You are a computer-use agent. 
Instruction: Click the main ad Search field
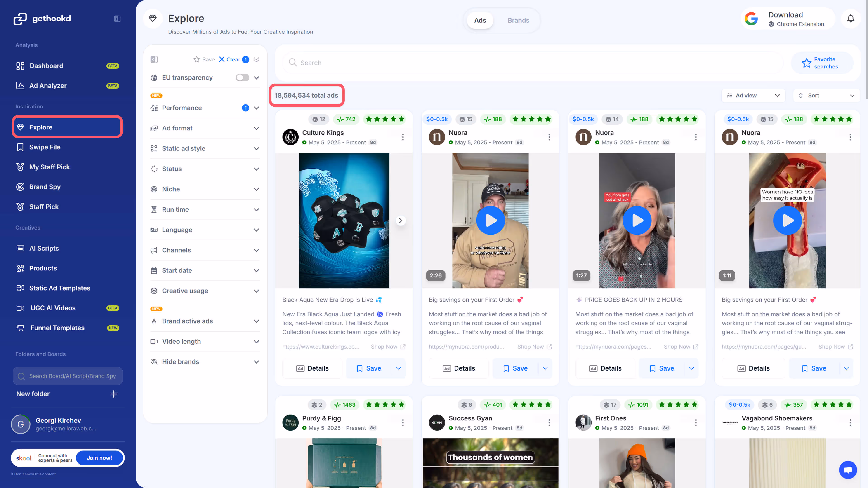point(532,63)
